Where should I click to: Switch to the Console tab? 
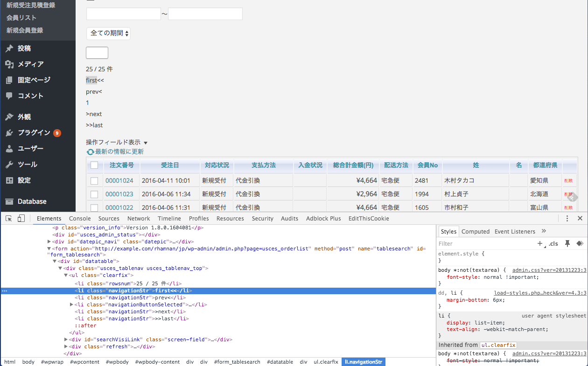coord(80,218)
